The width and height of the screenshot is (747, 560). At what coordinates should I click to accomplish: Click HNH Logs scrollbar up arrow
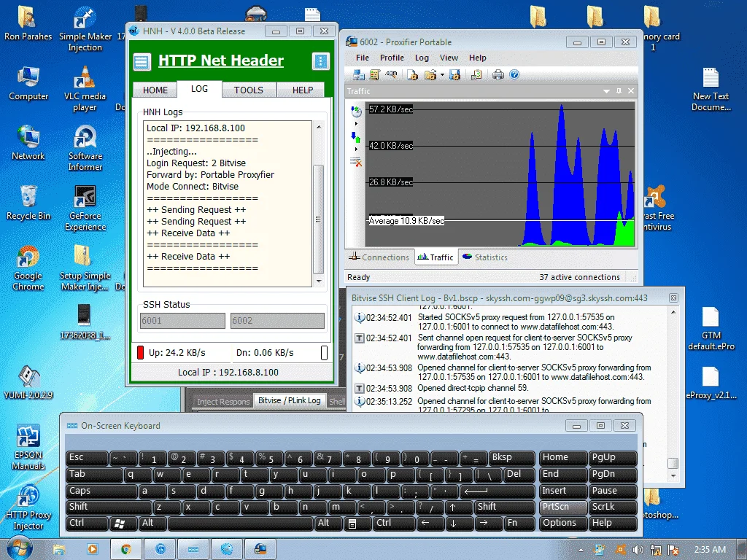tap(319, 127)
